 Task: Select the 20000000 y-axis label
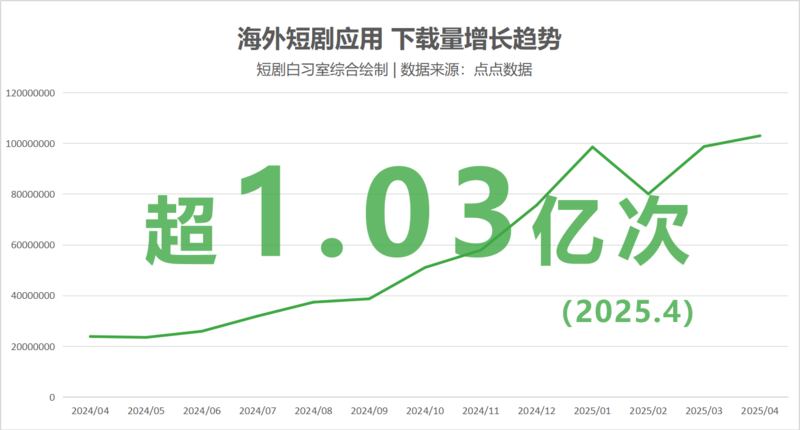coord(34,347)
